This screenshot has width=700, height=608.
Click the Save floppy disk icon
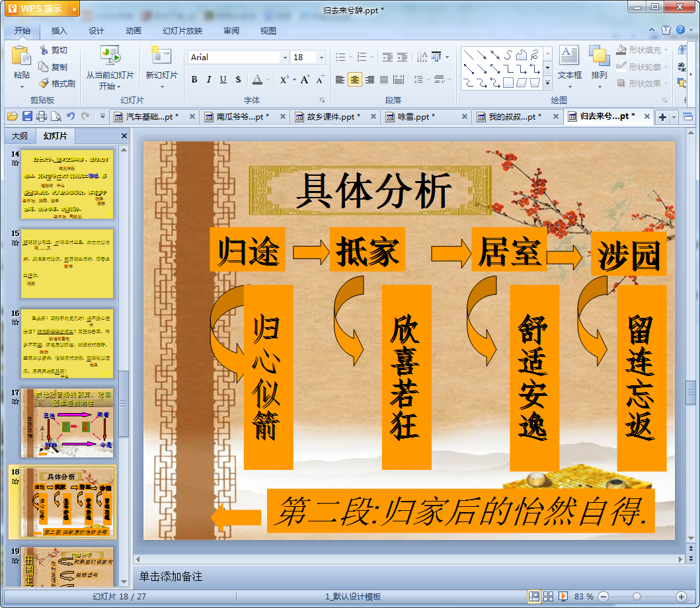(27, 116)
